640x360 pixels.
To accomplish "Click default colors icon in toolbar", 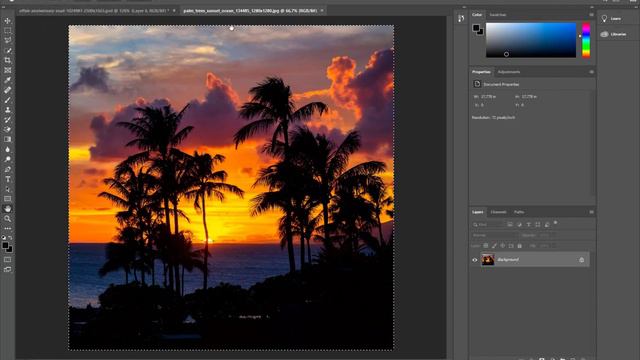I will coord(4,237).
